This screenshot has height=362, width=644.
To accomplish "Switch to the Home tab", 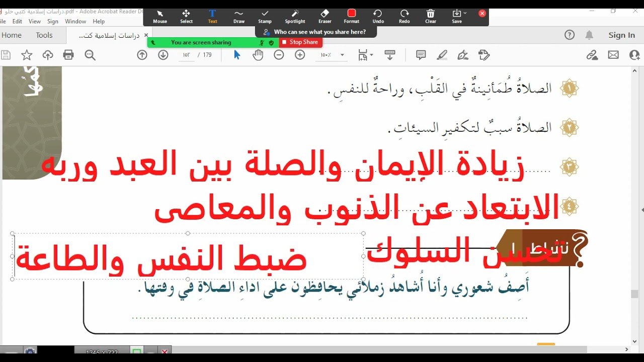I will coord(12,35).
